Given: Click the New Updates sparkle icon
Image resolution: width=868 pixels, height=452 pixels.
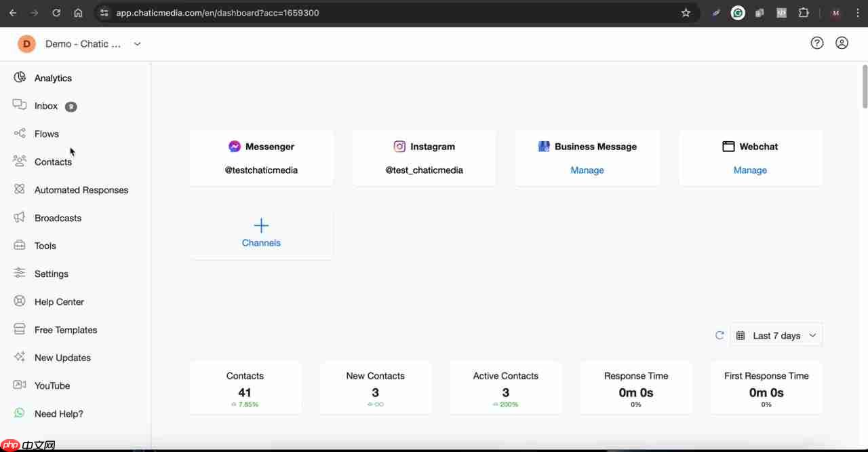Looking at the screenshot, I should click(20, 357).
